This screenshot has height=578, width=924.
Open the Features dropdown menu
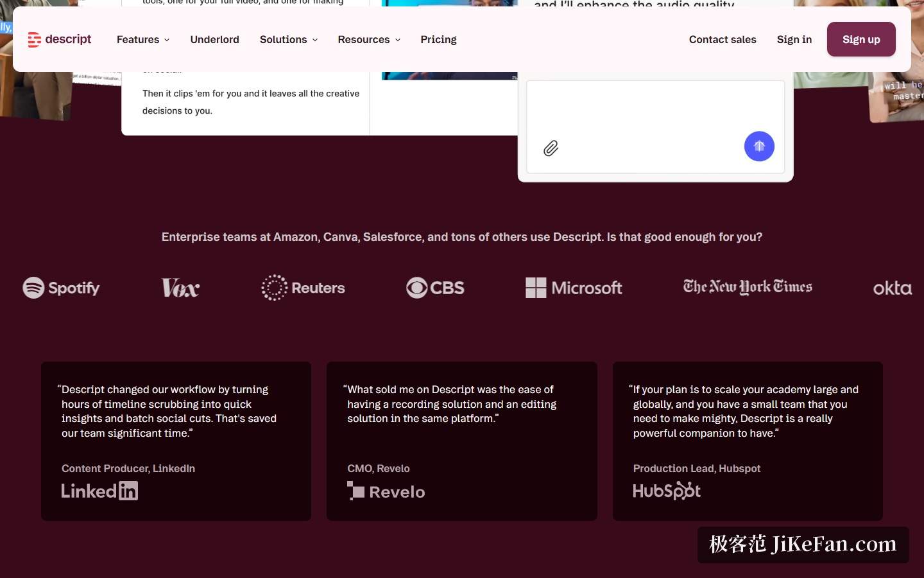click(x=143, y=40)
